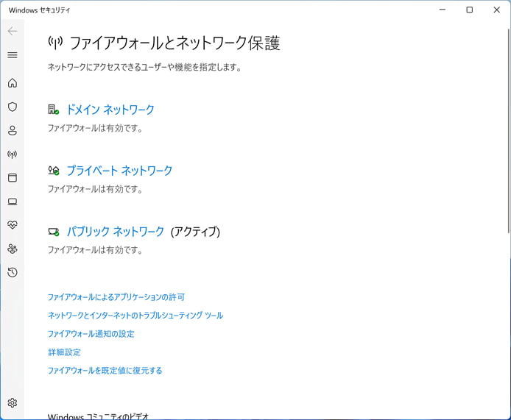Open Device security laptop icon
The image size is (511, 420).
click(13, 202)
